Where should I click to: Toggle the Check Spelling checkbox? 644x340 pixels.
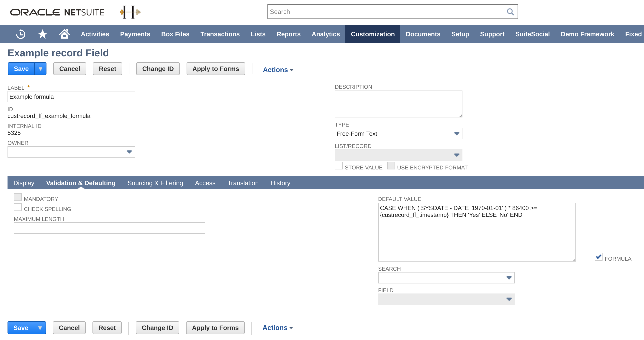click(x=18, y=208)
